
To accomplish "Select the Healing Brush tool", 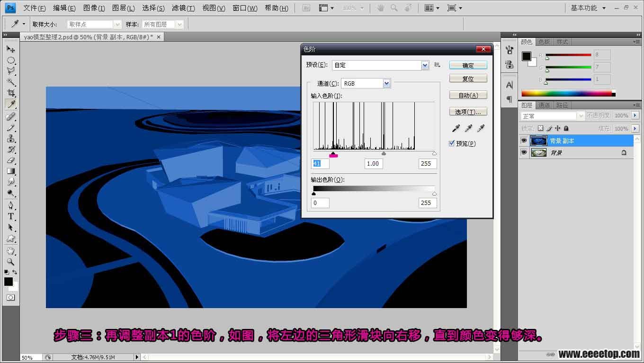I will (10, 116).
